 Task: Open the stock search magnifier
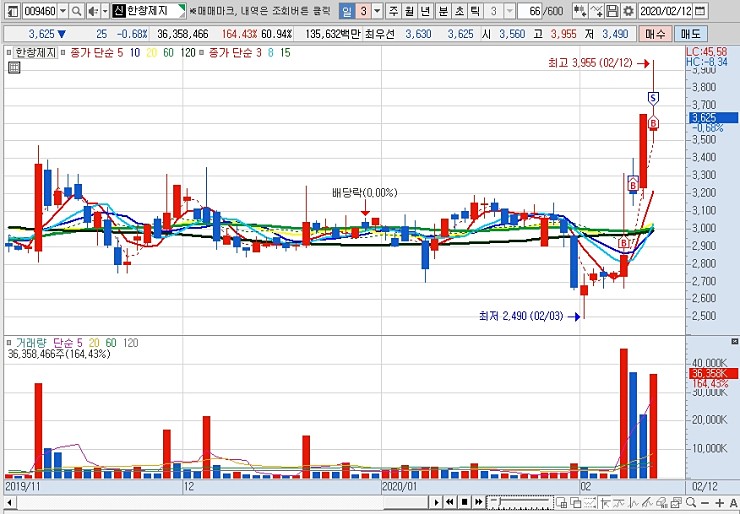click(x=76, y=11)
